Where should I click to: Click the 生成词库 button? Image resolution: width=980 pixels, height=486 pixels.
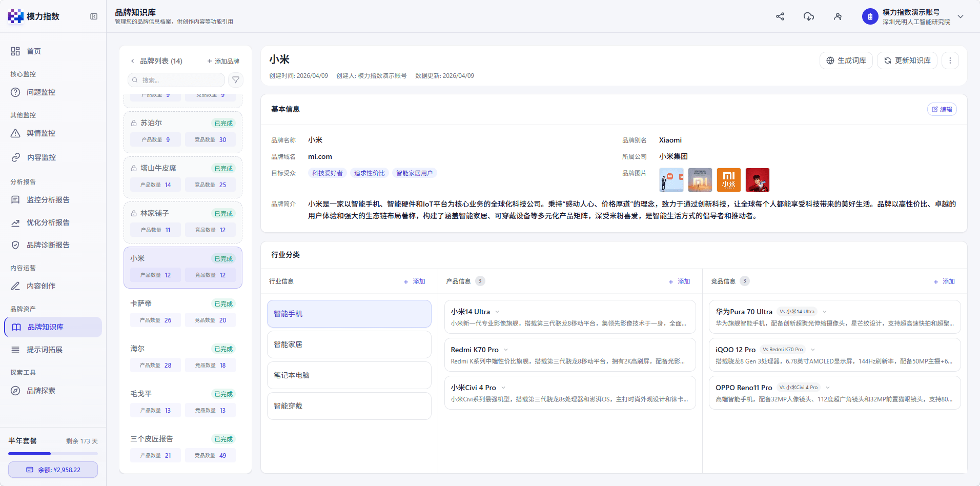click(x=846, y=60)
